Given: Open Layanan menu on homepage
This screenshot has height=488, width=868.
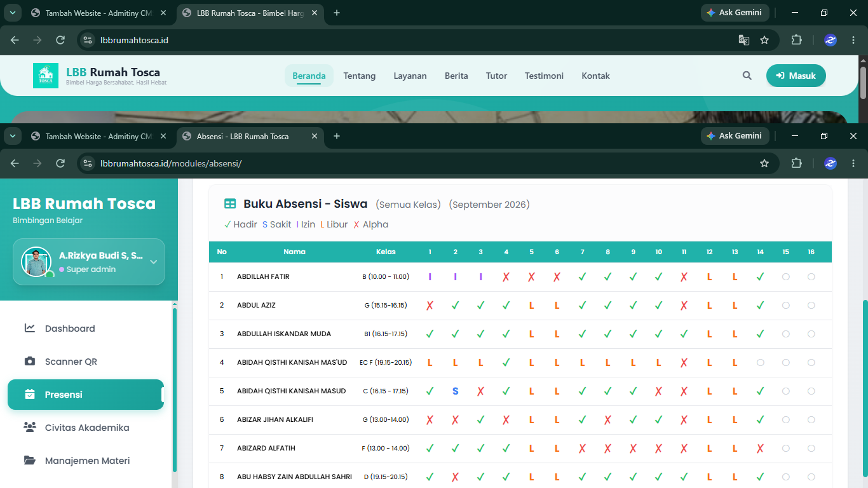Looking at the screenshot, I should [x=410, y=76].
